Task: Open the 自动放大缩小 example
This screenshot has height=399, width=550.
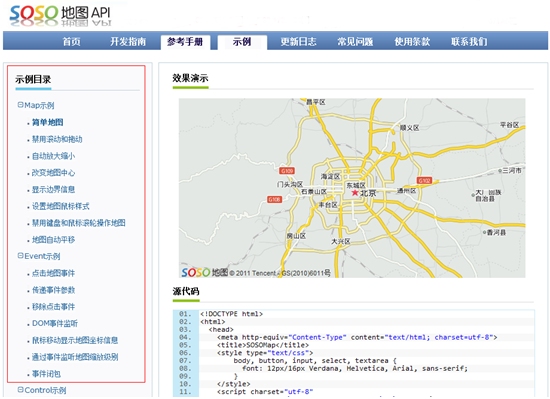Action: coord(53,156)
